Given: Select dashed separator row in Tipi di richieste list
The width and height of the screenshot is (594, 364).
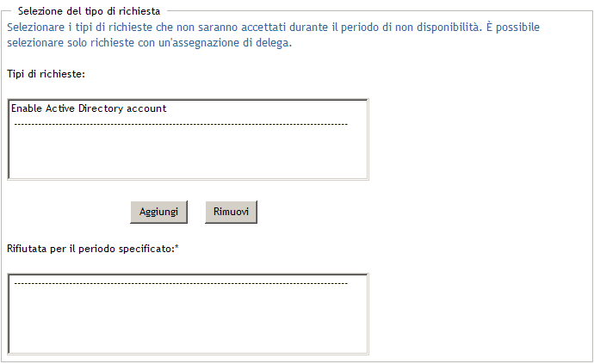Looking at the screenshot, I should (181, 124).
